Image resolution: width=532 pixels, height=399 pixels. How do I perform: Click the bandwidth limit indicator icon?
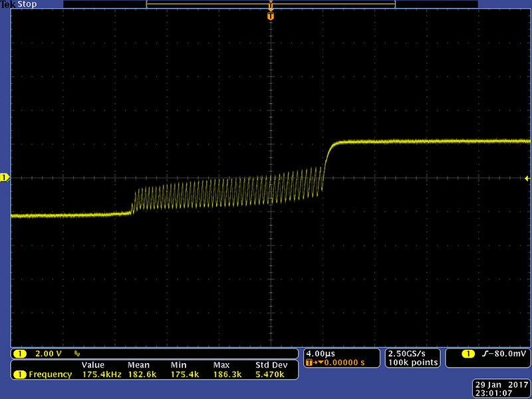[x=78, y=353]
